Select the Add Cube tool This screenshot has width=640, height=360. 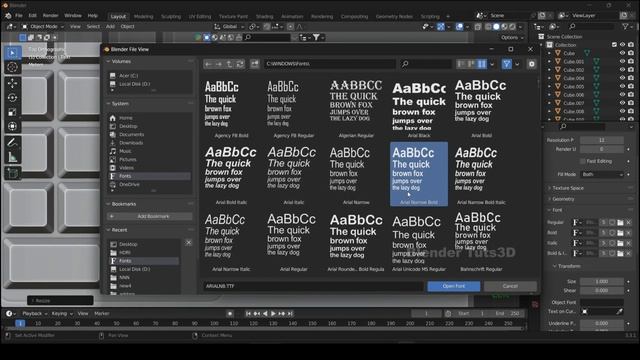pos(12,173)
